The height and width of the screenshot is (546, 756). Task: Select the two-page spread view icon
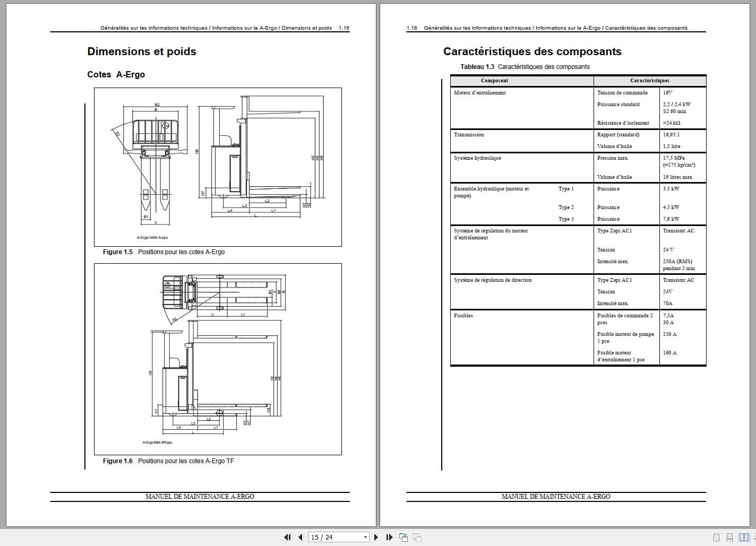[x=744, y=536]
